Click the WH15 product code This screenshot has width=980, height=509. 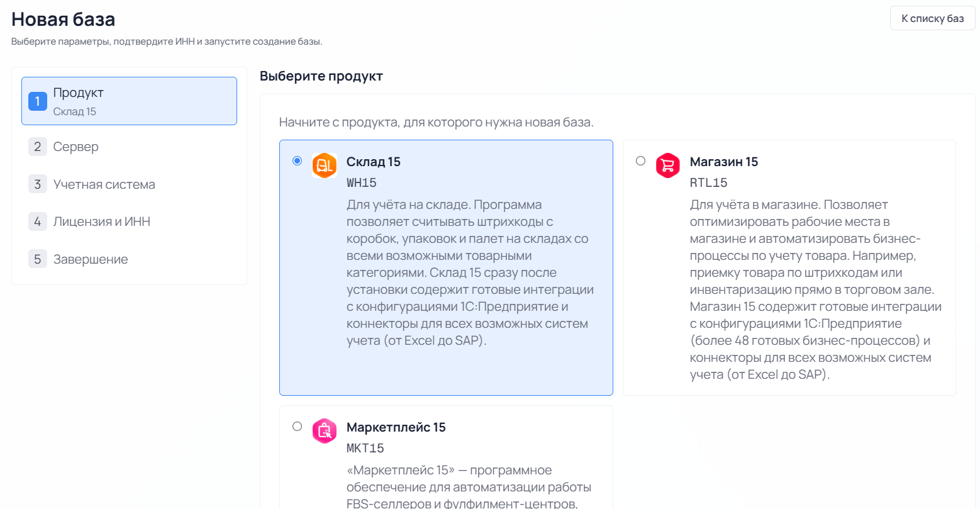tap(362, 183)
